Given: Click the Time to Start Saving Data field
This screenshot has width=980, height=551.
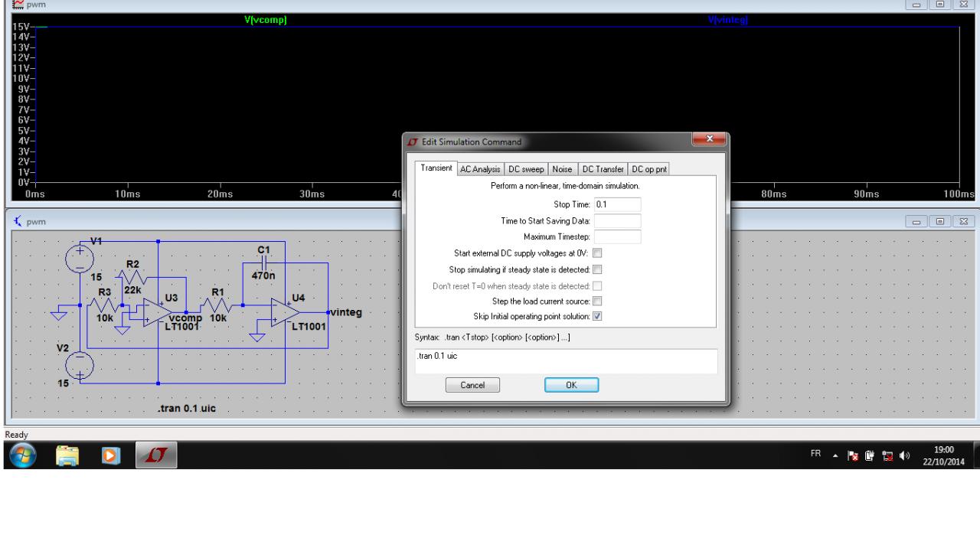Looking at the screenshot, I should [617, 220].
